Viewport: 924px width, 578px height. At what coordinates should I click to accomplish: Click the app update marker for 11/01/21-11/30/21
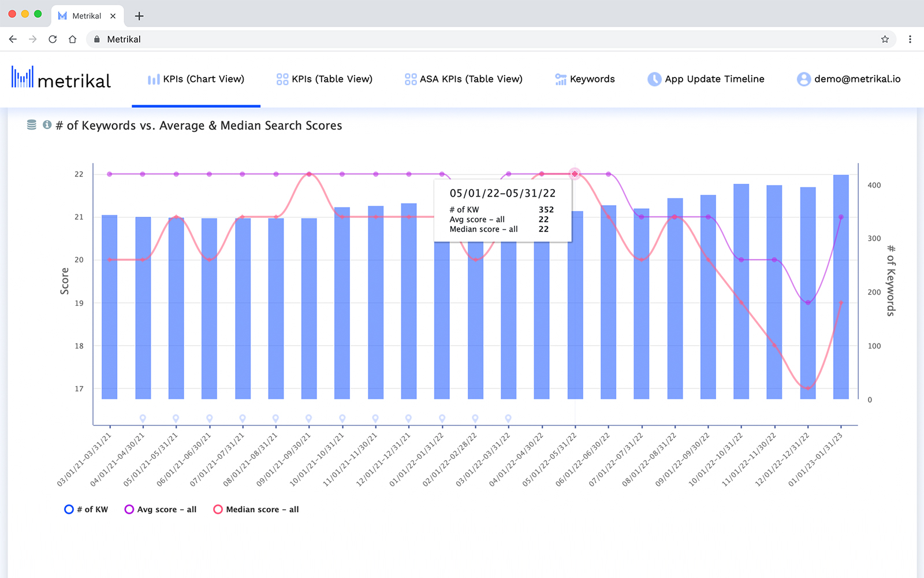point(375,418)
